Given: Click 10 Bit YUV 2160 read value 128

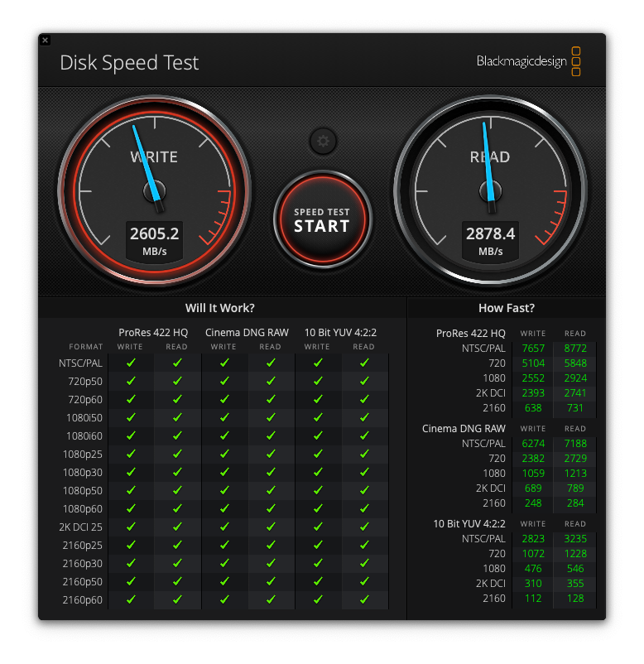Looking at the screenshot, I should point(575,599).
